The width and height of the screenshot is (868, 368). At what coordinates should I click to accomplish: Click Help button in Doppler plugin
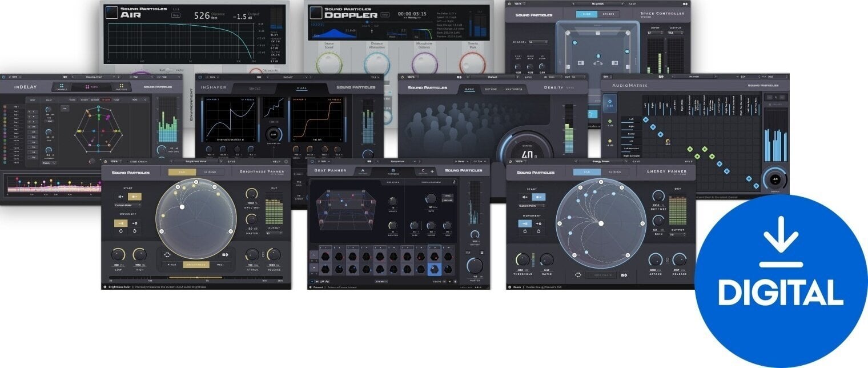pos(385,14)
